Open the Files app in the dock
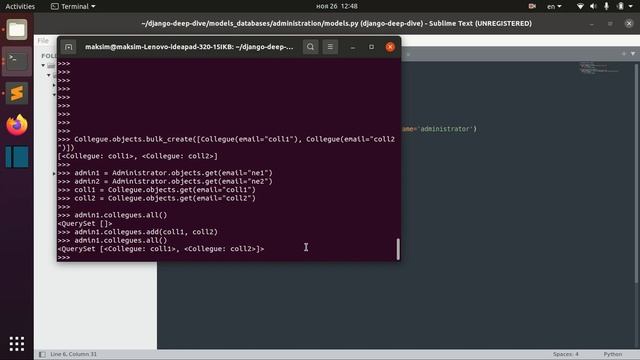The height and width of the screenshot is (360, 640). [x=17, y=29]
